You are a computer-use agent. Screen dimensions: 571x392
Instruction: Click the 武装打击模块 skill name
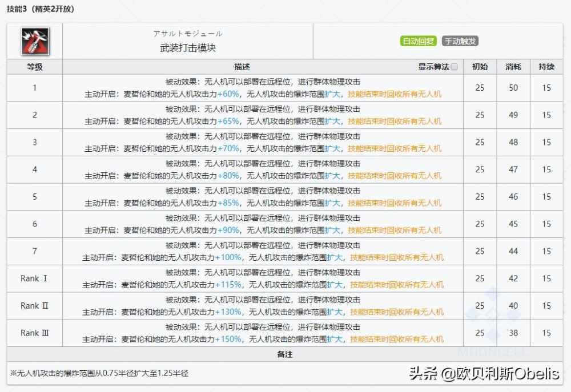click(187, 48)
